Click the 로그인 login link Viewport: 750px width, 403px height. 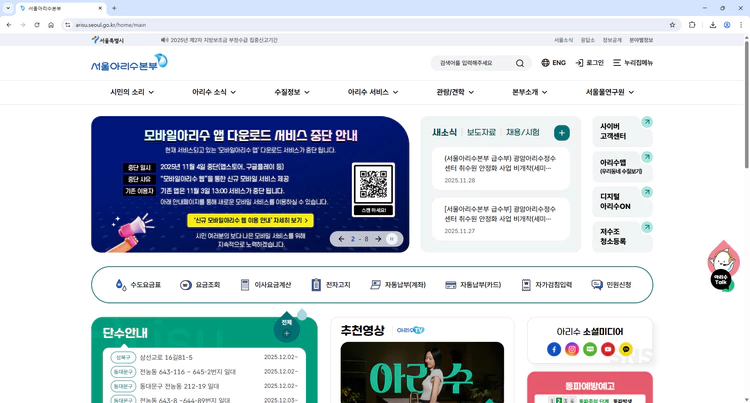click(x=589, y=63)
